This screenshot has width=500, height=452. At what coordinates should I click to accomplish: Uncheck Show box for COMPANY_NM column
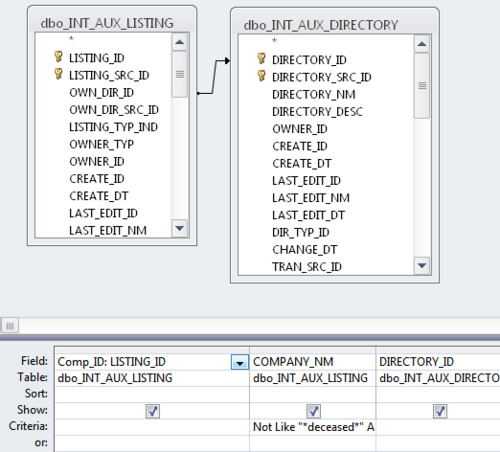coord(313,411)
